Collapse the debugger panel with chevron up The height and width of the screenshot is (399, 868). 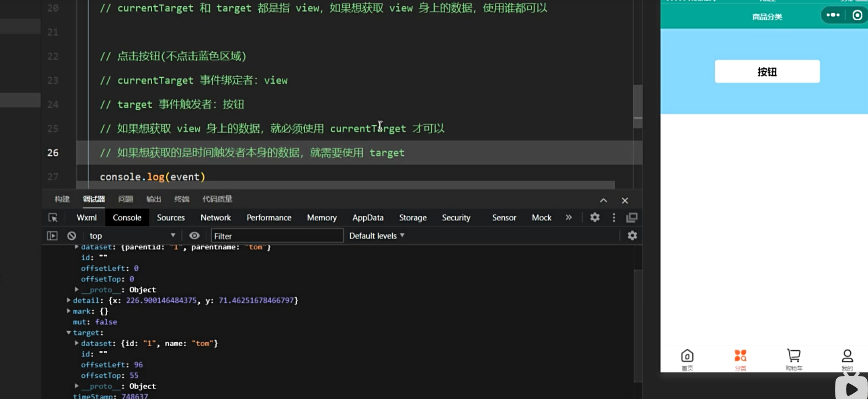coord(604,200)
